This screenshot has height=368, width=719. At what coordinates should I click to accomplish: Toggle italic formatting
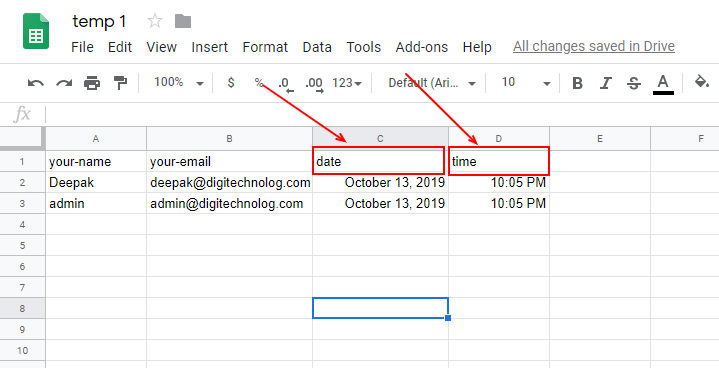click(x=606, y=83)
